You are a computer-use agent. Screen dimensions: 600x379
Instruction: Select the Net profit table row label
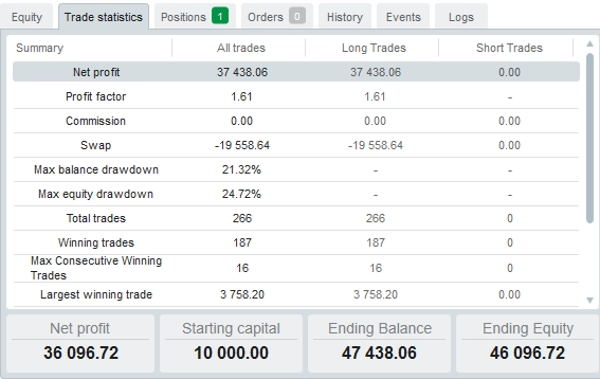(96, 72)
